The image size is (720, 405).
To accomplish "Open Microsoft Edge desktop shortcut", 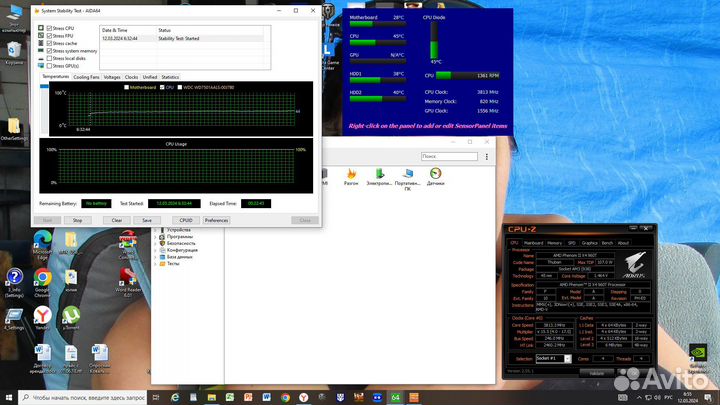I will (42, 246).
